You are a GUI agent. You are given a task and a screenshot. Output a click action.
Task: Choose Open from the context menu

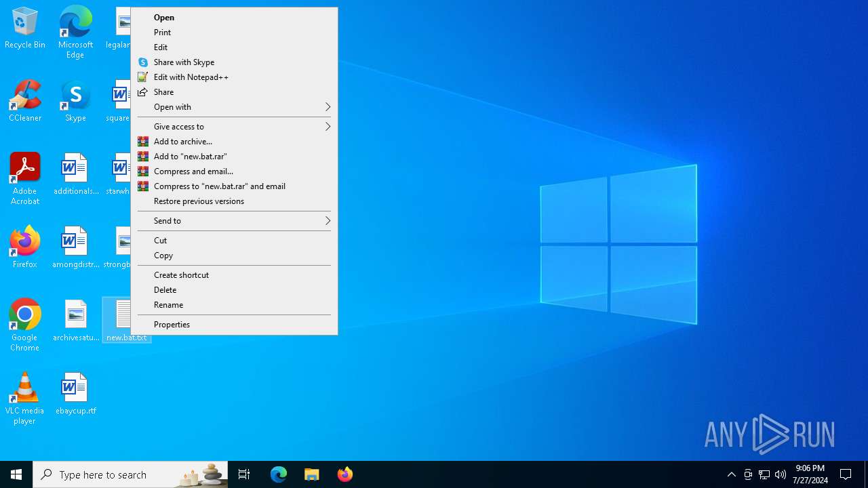[x=234, y=18]
